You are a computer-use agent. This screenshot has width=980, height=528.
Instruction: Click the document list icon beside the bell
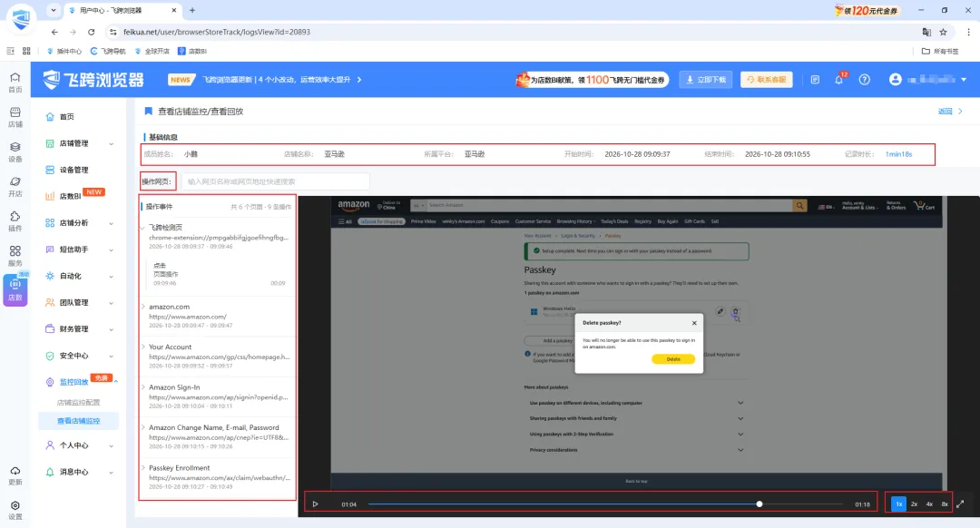tap(815, 79)
